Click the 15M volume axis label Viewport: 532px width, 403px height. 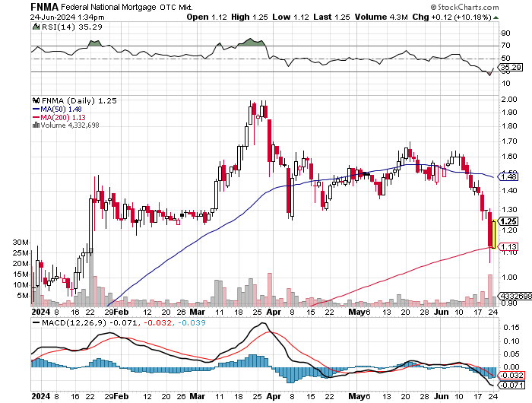click(21, 274)
